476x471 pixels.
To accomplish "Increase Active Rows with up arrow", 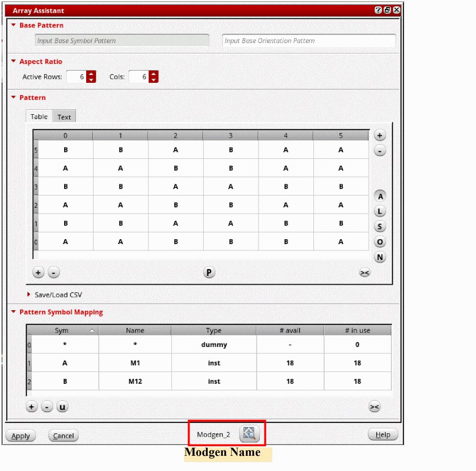I will click(91, 74).
